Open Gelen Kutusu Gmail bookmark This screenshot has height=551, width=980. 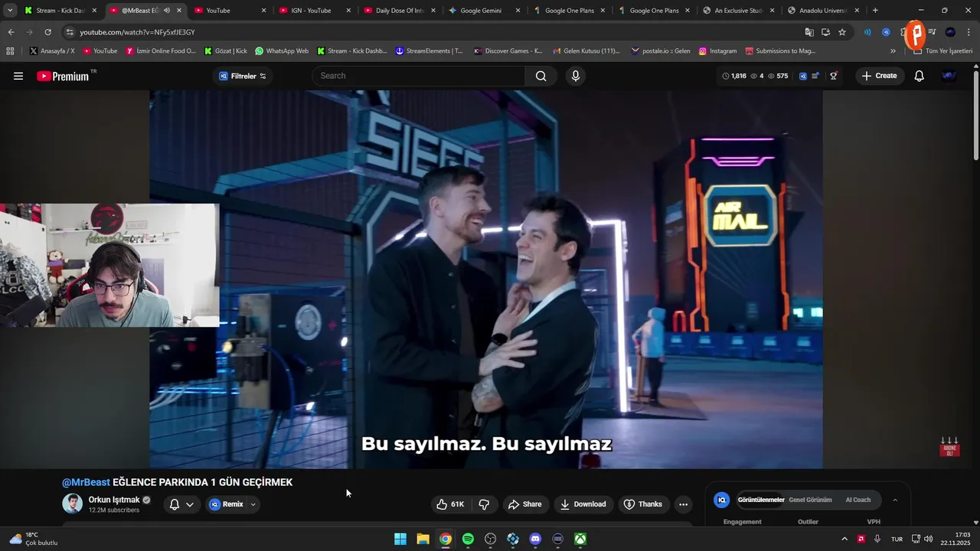point(585,51)
